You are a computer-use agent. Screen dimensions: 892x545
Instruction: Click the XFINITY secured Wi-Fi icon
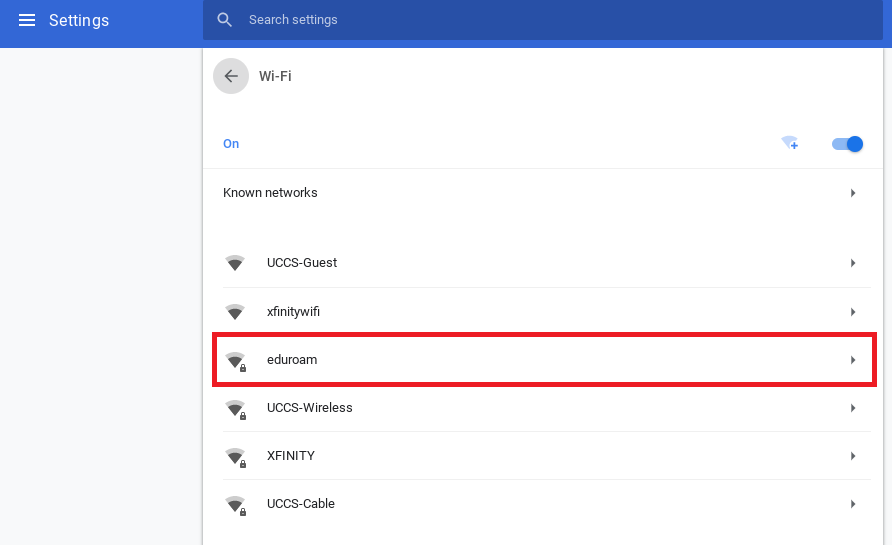pyautogui.click(x=236, y=457)
